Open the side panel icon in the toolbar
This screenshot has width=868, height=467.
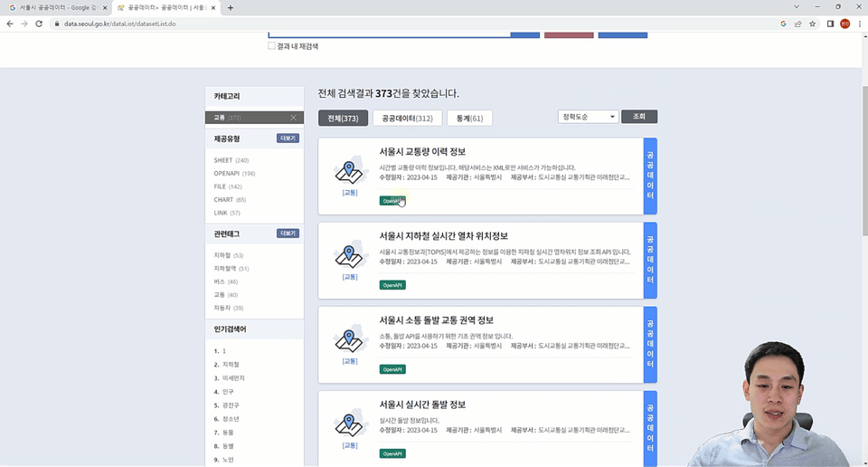pyautogui.click(x=830, y=24)
